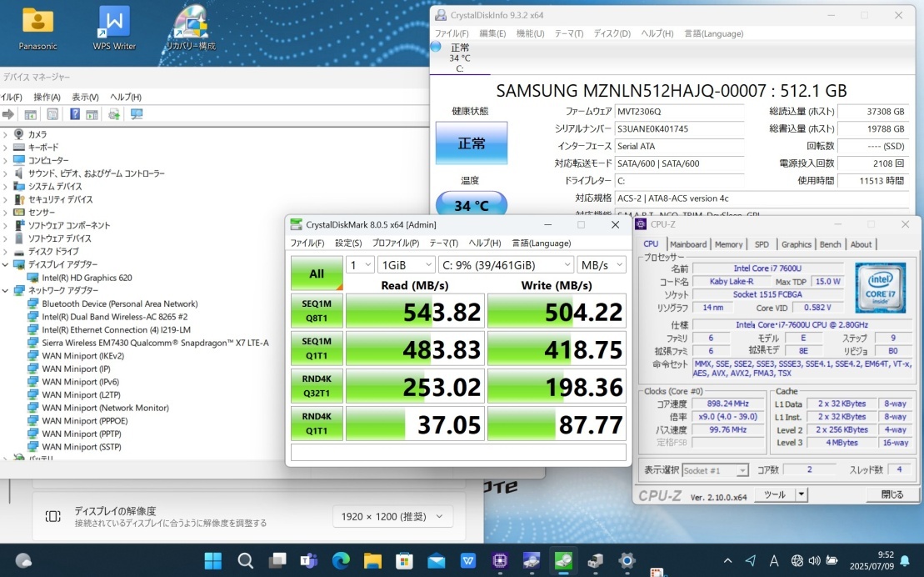This screenshot has height=577, width=924.
Task: Launch Microsoft Teams from taskbar
Action: tap(309, 560)
